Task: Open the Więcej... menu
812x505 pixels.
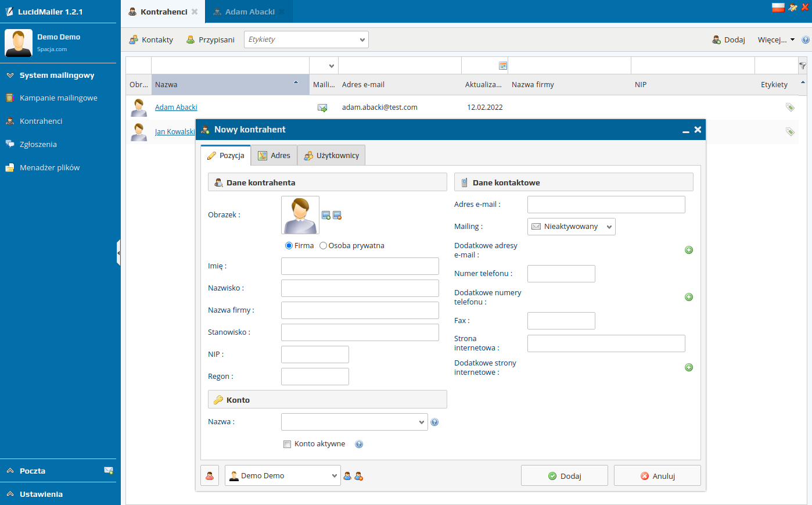Action: [x=776, y=40]
